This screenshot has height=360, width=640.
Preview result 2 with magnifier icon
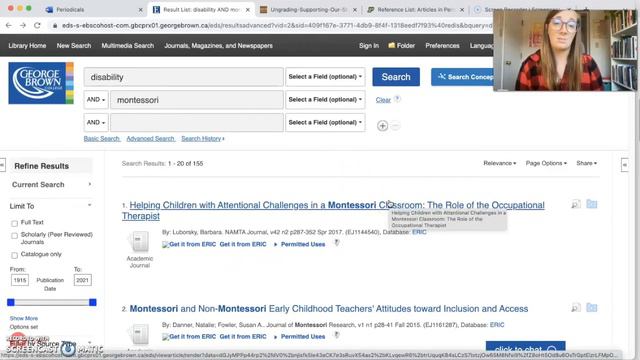[x=576, y=307]
